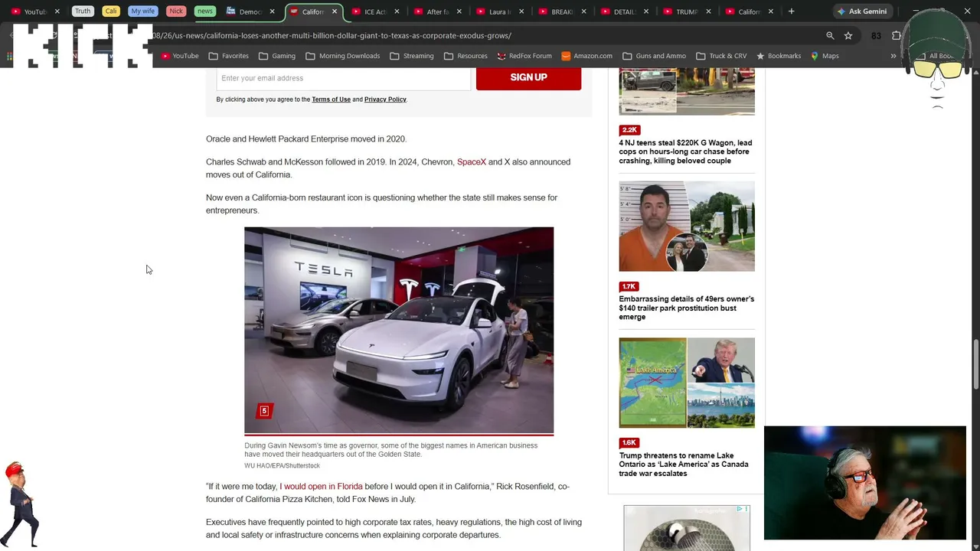Open the Privacy Policy link

pyautogui.click(x=385, y=99)
